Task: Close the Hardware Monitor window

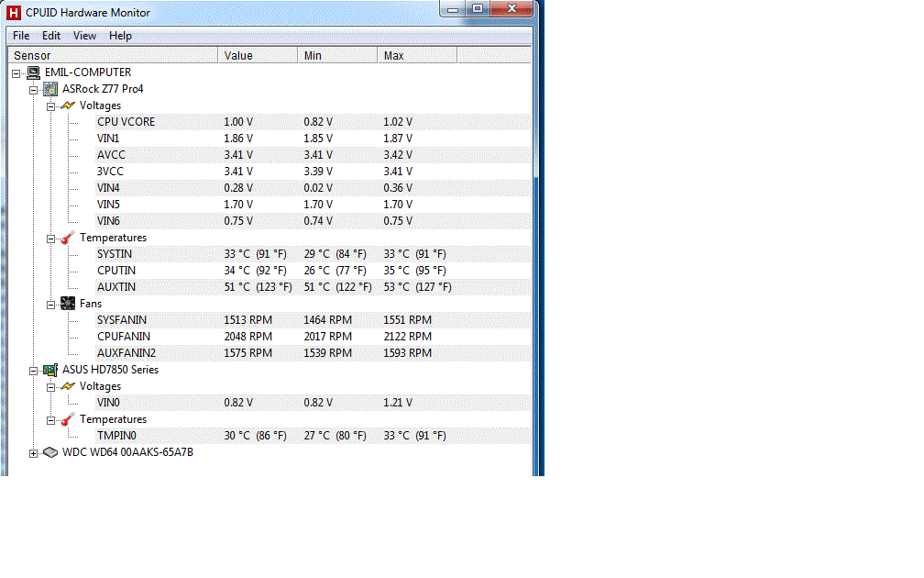Action: click(x=511, y=9)
